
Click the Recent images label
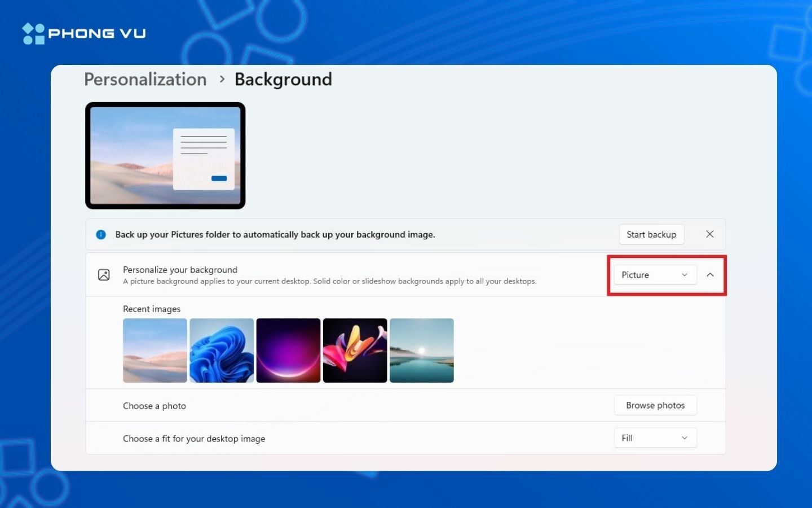click(152, 309)
